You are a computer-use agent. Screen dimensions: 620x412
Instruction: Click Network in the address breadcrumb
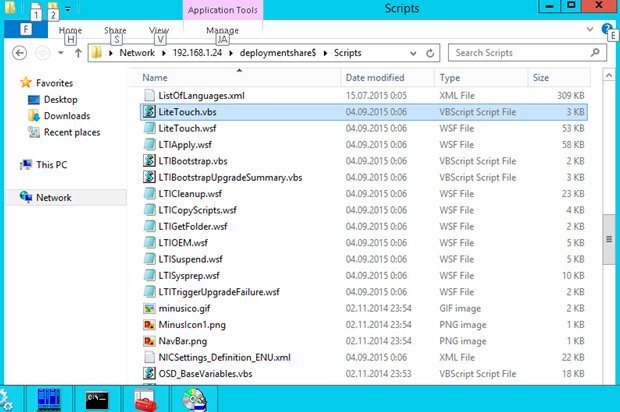click(137, 53)
